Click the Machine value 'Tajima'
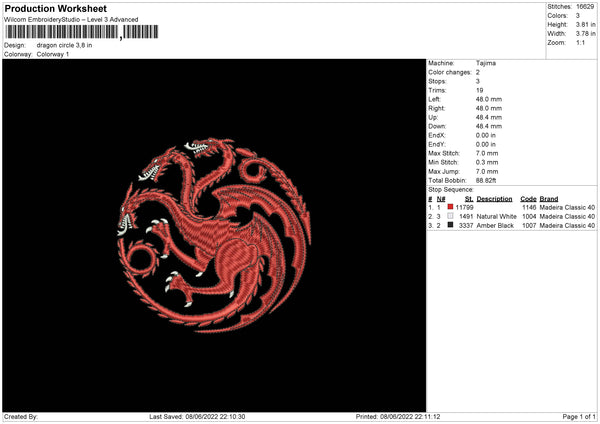This screenshot has width=600, height=424. point(486,63)
